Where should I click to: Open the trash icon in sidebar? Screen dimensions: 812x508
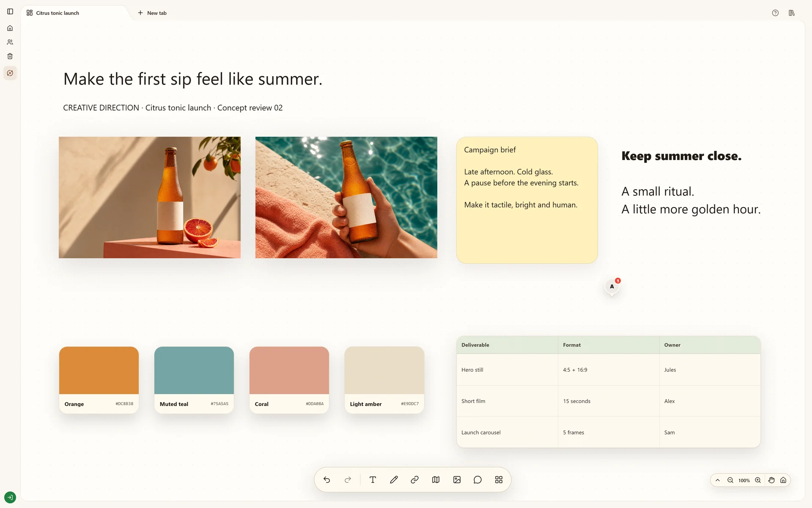(10, 56)
